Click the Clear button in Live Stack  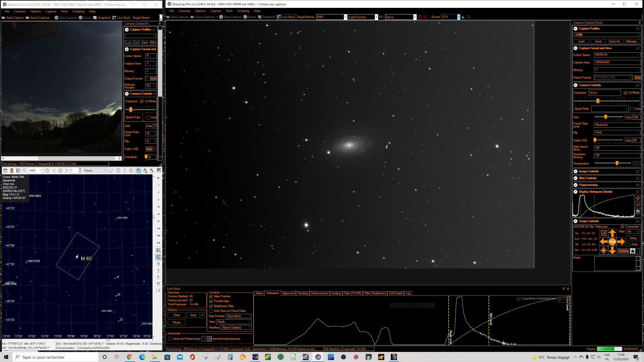click(x=177, y=315)
